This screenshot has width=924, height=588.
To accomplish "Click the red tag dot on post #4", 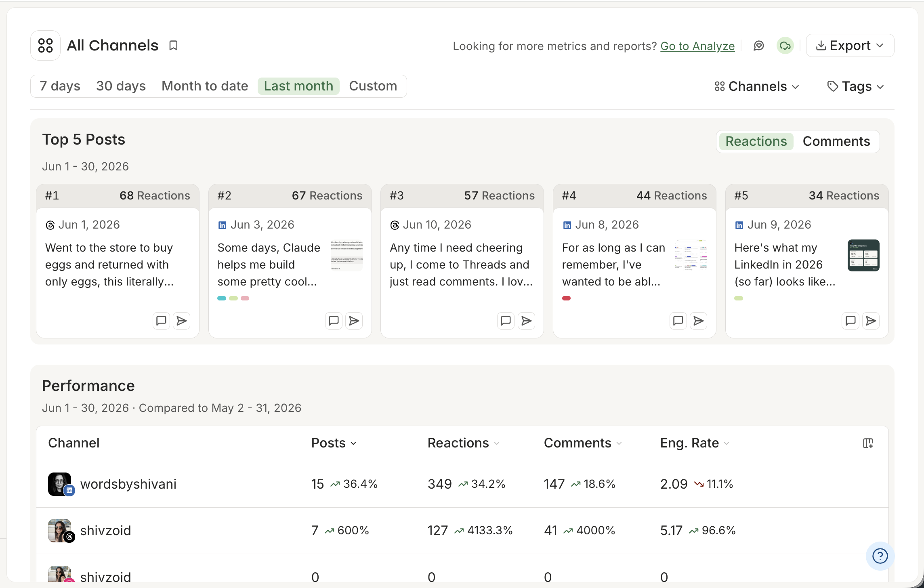I will pos(567,298).
